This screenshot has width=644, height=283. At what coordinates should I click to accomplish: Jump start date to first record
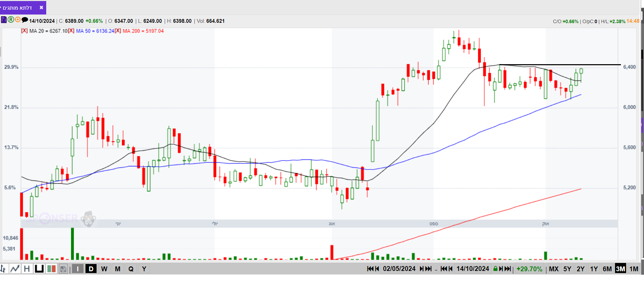point(370,269)
